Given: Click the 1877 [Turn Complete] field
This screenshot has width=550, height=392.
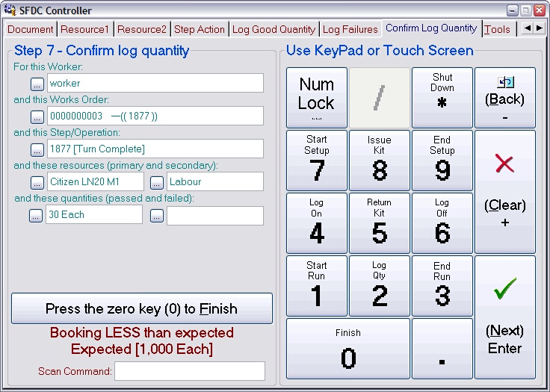Looking at the screenshot, I should [x=155, y=149].
